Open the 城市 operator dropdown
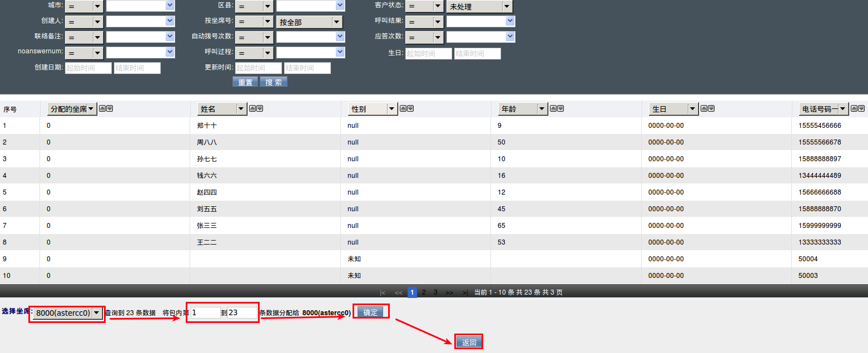868x353 pixels. click(83, 7)
